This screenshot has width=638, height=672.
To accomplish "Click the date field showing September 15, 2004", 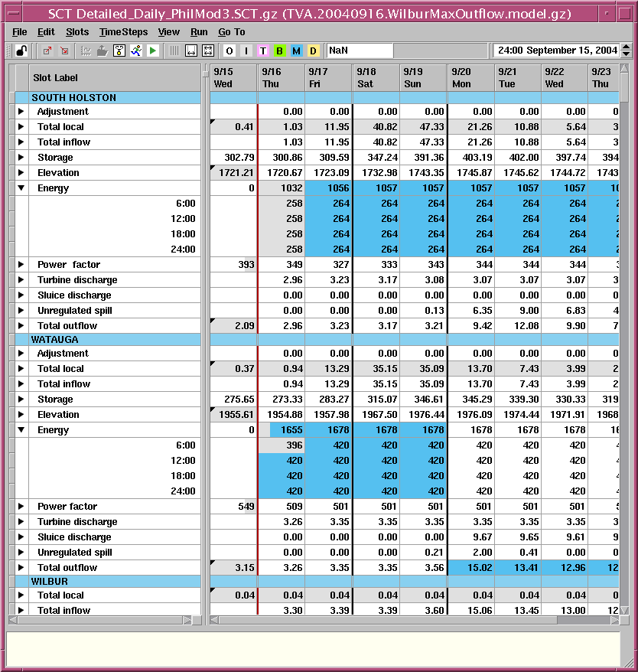I will (555, 51).
